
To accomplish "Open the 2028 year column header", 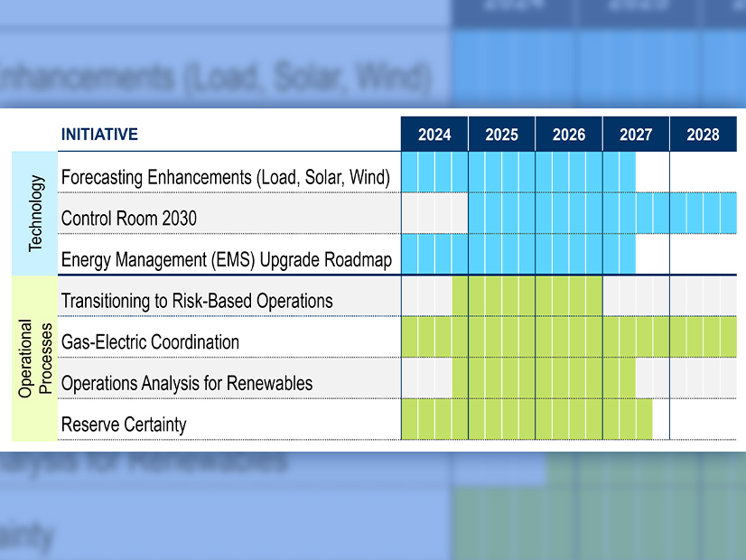I will (x=703, y=135).
